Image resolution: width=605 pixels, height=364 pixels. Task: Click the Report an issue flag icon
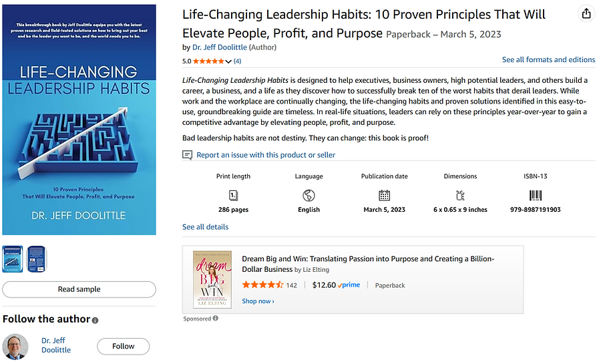188,155
